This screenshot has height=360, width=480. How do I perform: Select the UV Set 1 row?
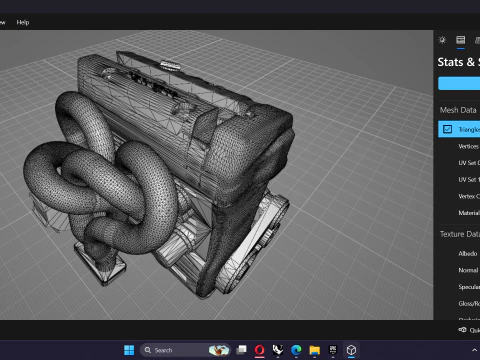[459, 180]
